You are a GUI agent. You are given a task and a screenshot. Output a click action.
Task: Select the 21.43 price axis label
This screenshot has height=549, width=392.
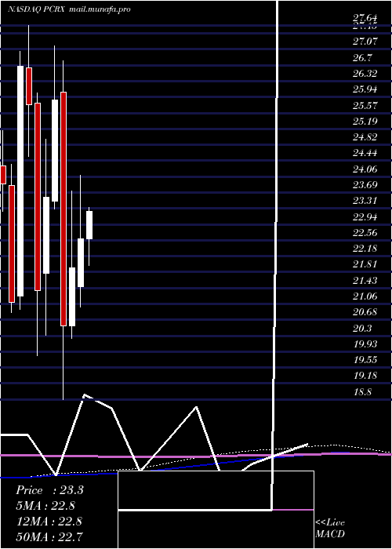click(365, 281)
